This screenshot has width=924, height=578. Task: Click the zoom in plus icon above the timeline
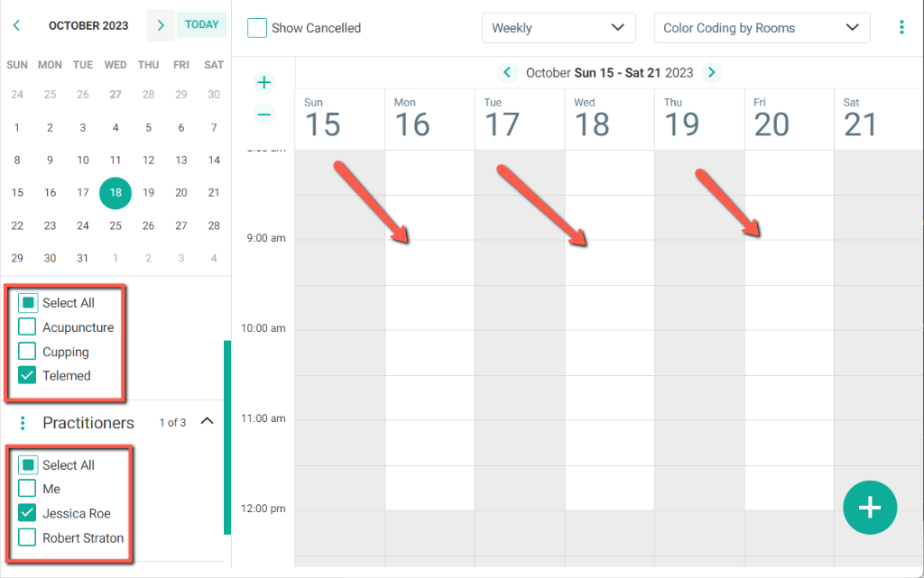click(263, 81)
